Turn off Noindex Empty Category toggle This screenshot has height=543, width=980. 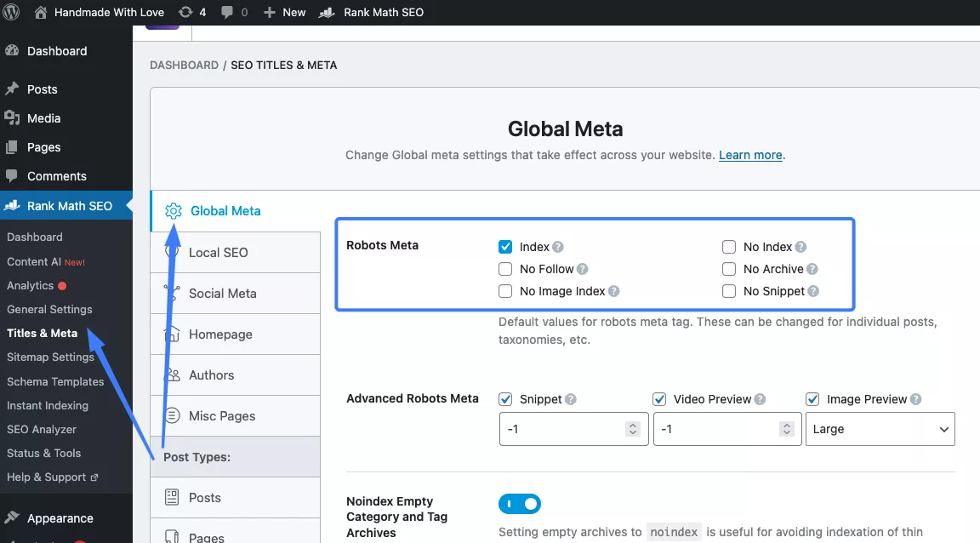click(520, 504)
